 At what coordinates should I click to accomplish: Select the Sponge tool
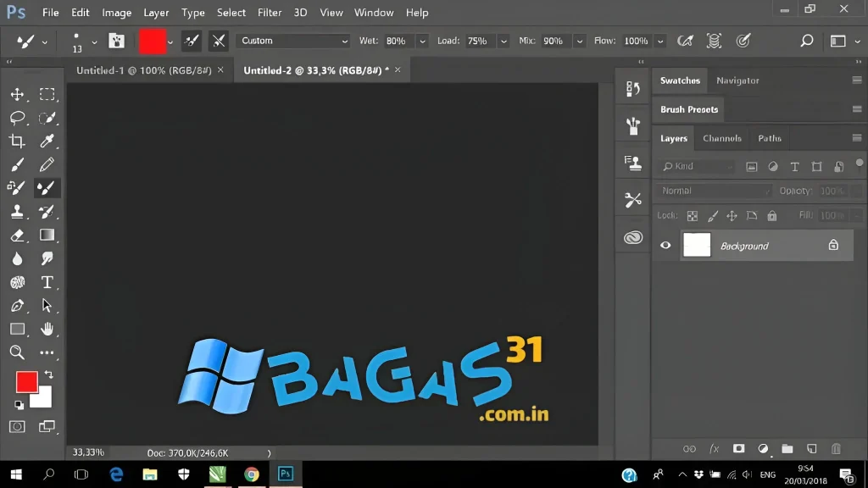coord(17,282)
